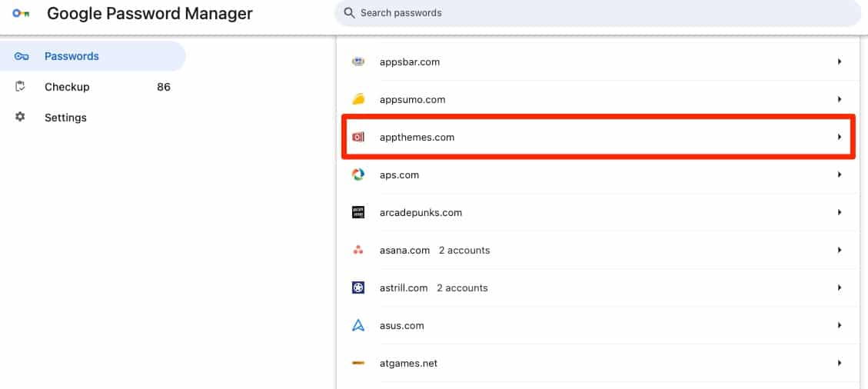The image size is (868, 389).
Task: Select the asus.com site name
Action: (x=402, y=325)
